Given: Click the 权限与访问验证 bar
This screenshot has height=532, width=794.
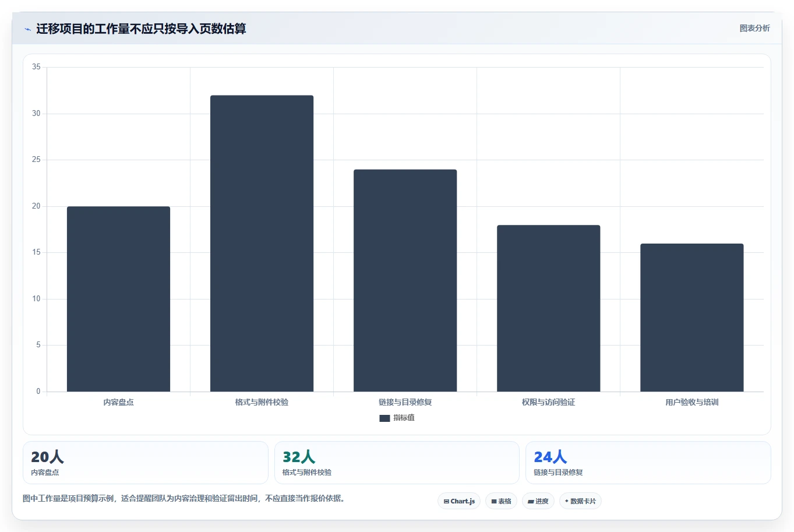Looking at the screenshot, I should (x=548, y=308).
